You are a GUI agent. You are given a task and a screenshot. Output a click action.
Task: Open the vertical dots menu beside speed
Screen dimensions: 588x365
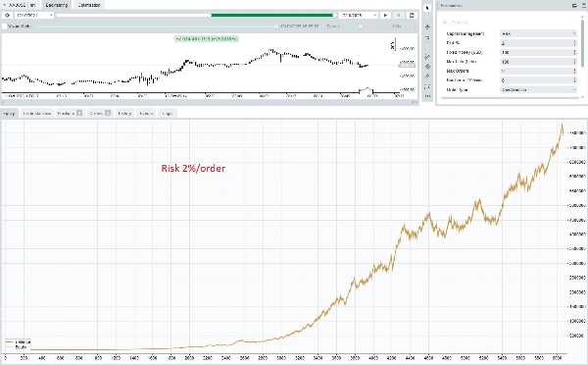(415, 26)
